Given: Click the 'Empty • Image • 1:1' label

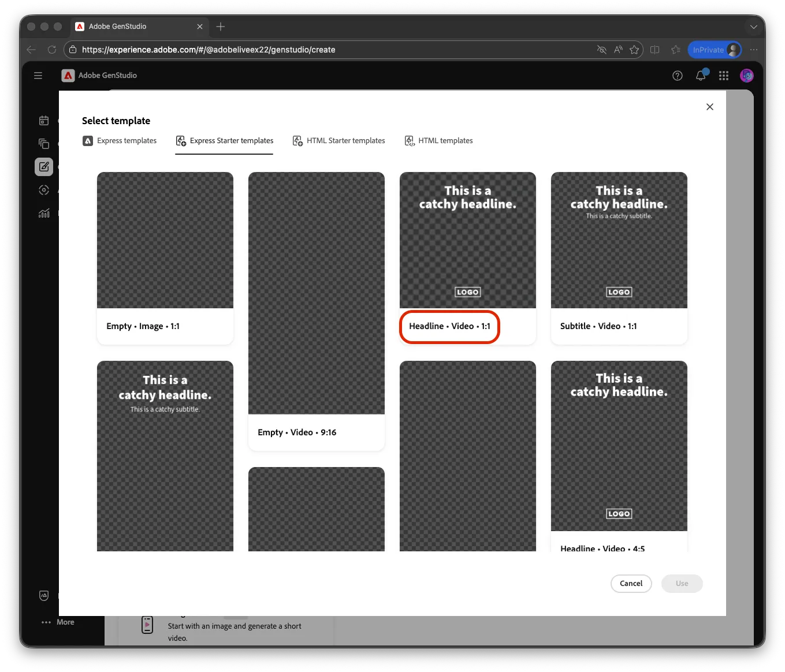Looking at the screenshot, I should coord(143,326).
